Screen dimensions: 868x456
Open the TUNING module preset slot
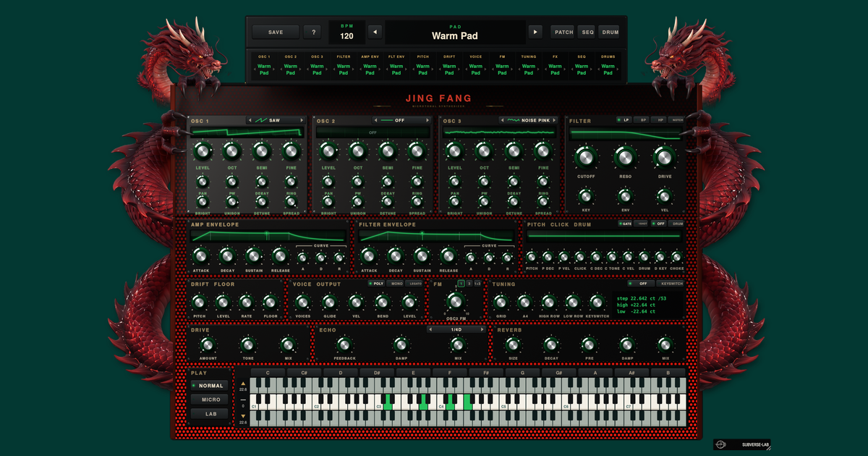tap(529, 65)
